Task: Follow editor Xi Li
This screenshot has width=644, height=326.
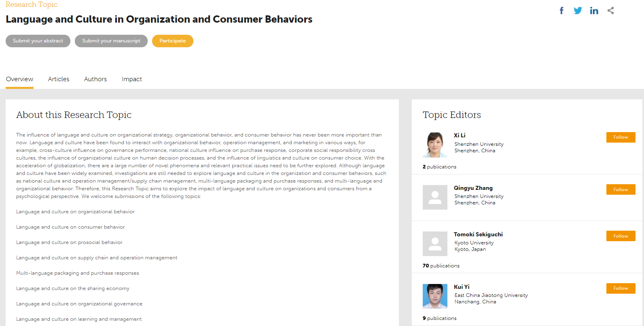Action: [621, 137]
